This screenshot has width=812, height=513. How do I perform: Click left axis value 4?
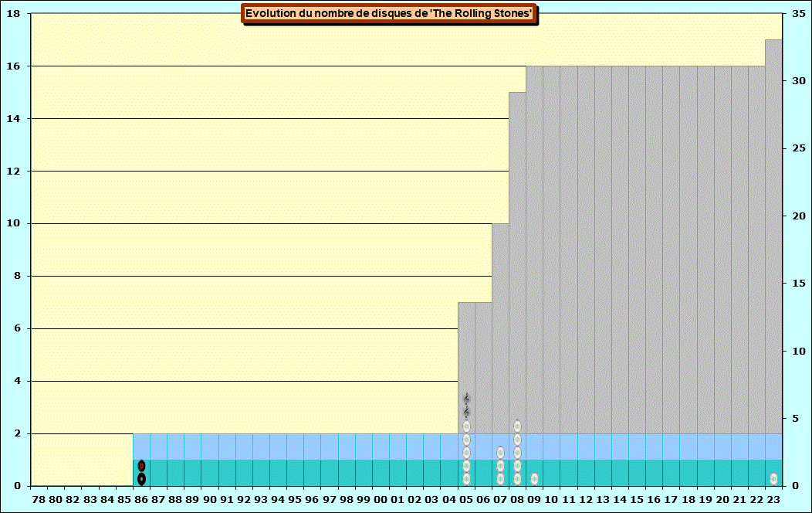click(18, 381)
